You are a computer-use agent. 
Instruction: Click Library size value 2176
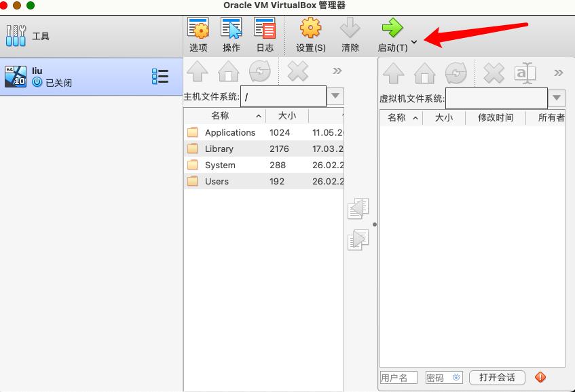point(279,149)
